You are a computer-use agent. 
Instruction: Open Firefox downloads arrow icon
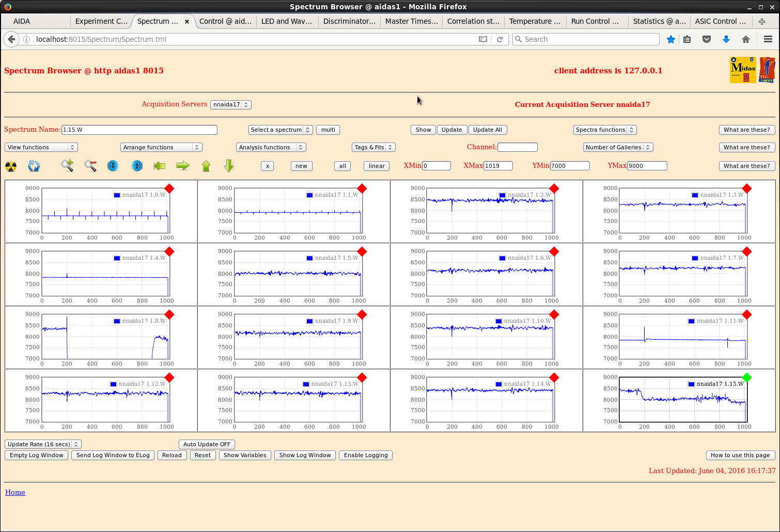(726, 39)
